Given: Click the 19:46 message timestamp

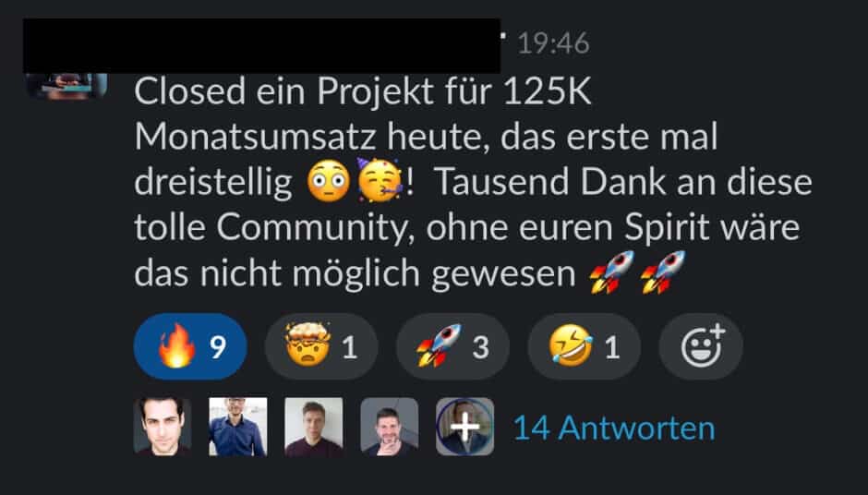Looking at the screenshot, I should 553,43.
